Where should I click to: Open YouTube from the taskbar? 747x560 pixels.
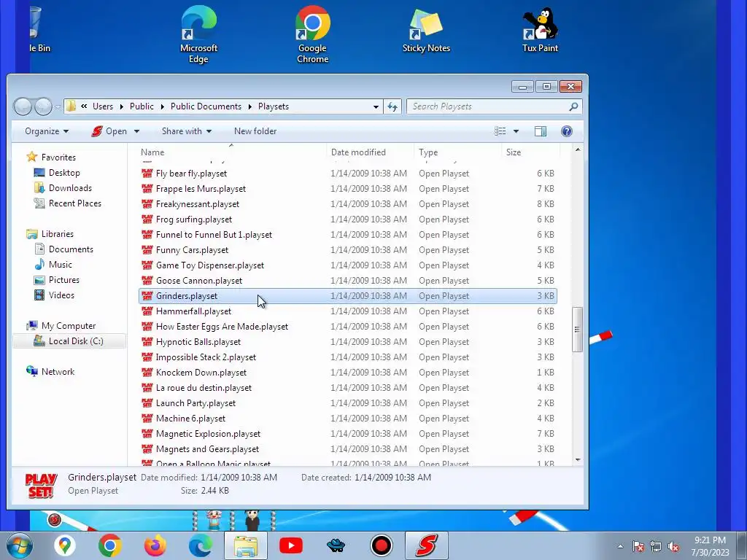pos(290,545)
